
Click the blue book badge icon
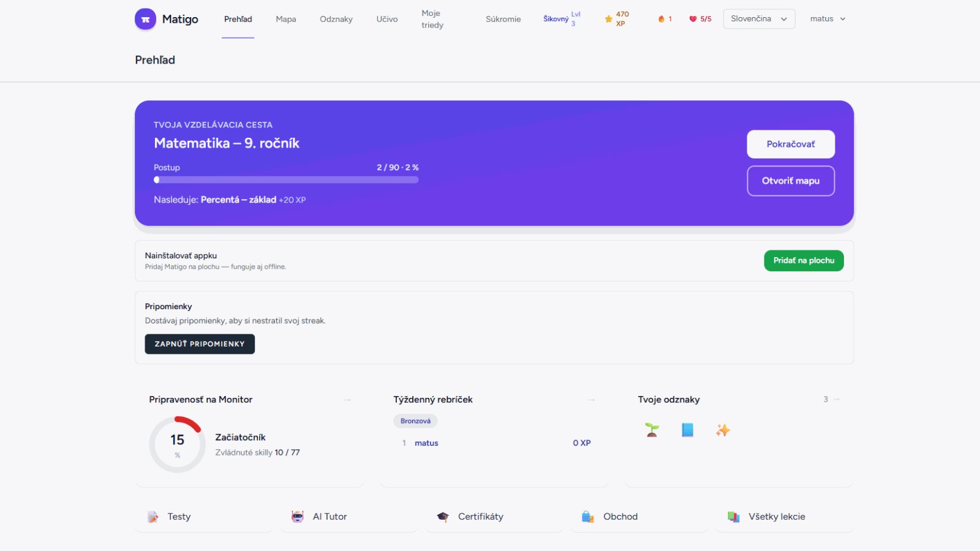coord(687,430)
